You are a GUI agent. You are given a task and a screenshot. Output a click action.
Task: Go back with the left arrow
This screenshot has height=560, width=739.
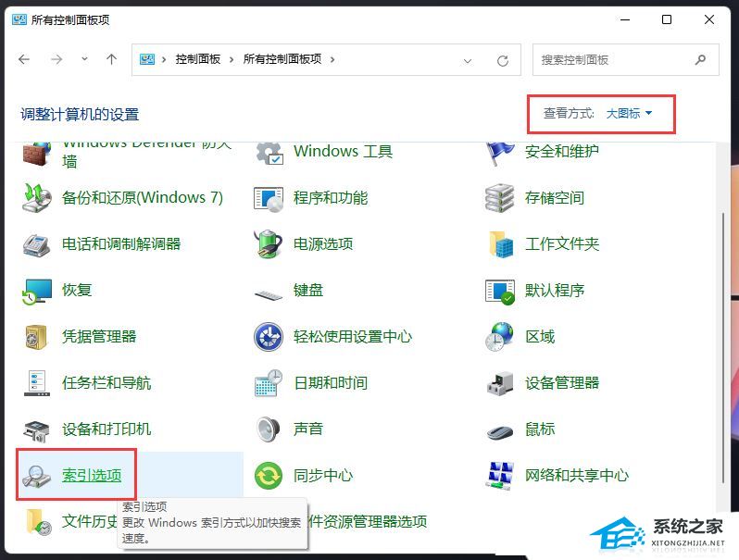(x=24, y=59)
